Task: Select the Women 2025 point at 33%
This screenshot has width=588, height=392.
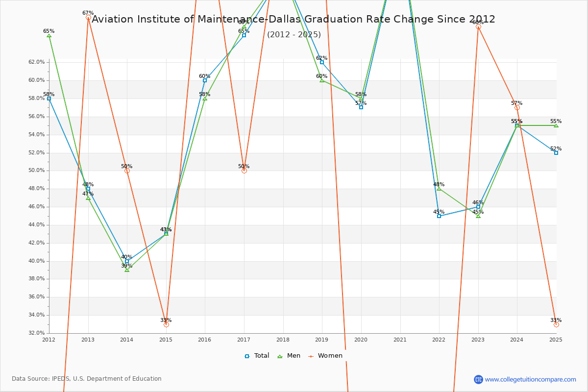Action: 556,324
